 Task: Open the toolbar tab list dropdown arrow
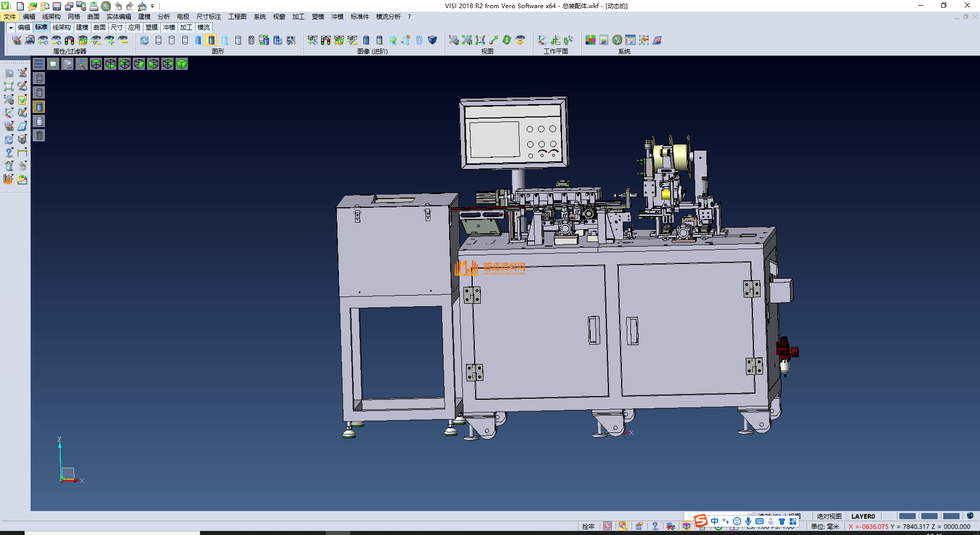coord(10,28)
